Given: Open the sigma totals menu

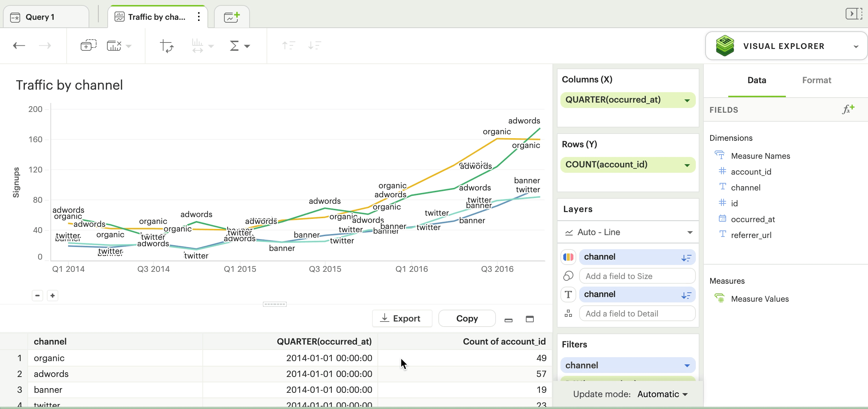Looking at the screenshot, I should (240, 46).
